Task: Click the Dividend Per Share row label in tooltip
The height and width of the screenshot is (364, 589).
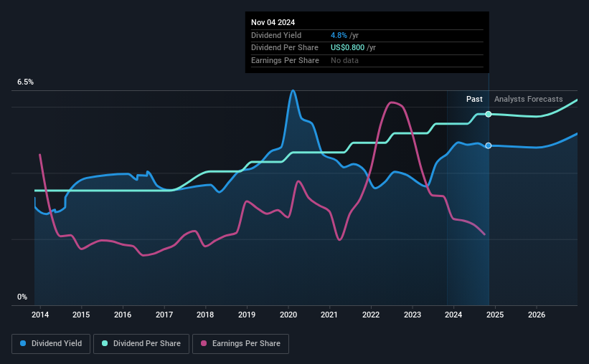Action: point(285,48)
